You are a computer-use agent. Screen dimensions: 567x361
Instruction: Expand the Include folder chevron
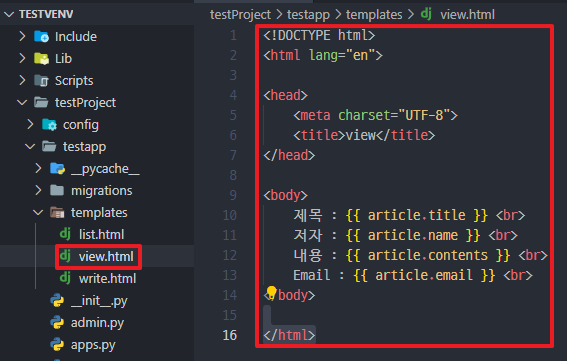[22, 36]
